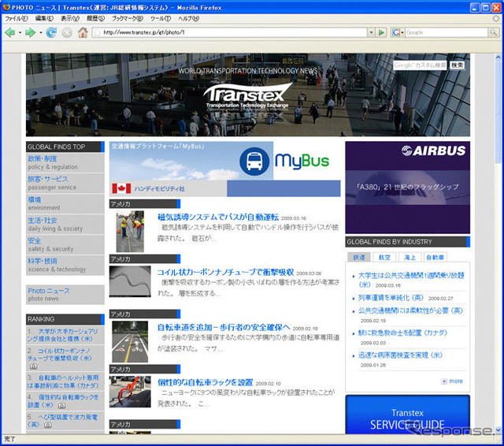Click the 検索 button in the page header
This screenshot has width=504, height=446.
(x=457, y=65)
